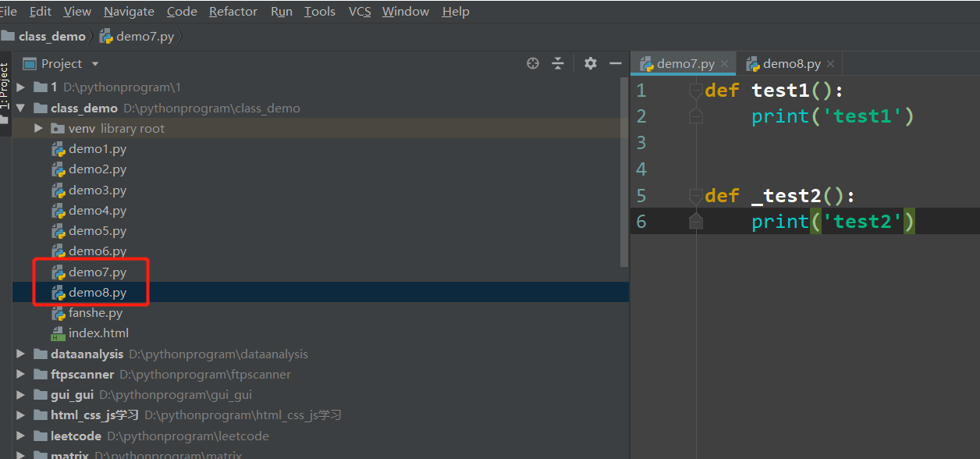Close the demo7.py editor tab
This screenshot has width=980, height=459.
[725, 64]
